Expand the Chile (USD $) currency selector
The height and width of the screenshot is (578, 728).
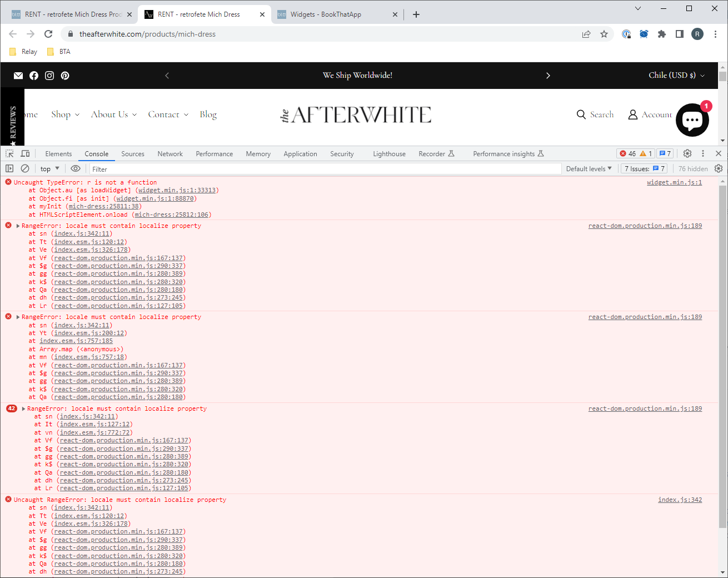[676, 76]
